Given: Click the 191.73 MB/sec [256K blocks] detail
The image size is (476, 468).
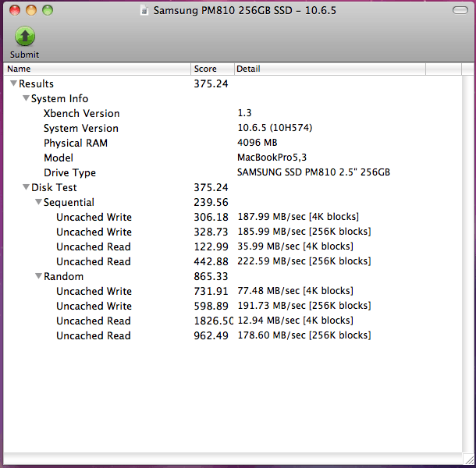Looking at the screenshot, I should [304, 306].
